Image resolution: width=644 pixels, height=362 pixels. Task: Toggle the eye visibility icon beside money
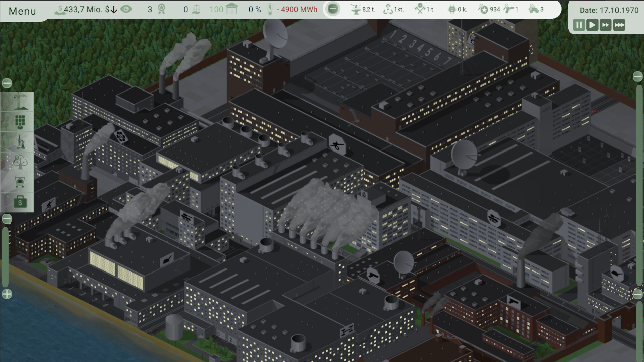point(126,9)
